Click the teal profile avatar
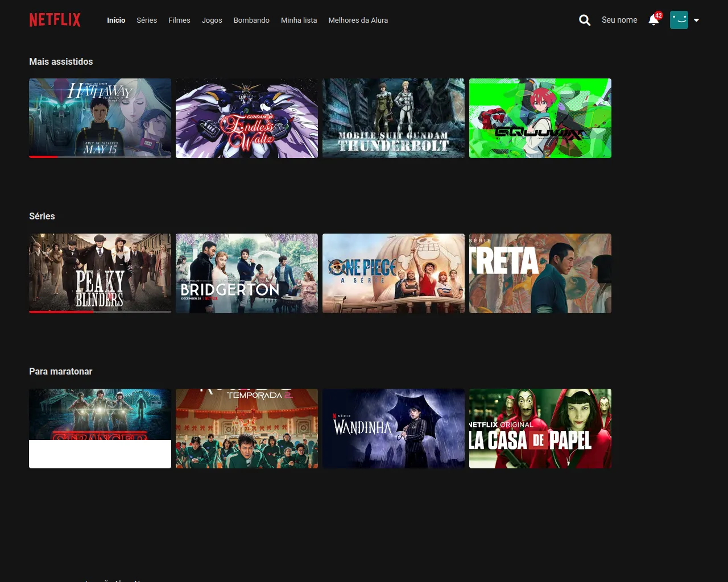This screenshot has width=728, height=582. pos(679,20)
